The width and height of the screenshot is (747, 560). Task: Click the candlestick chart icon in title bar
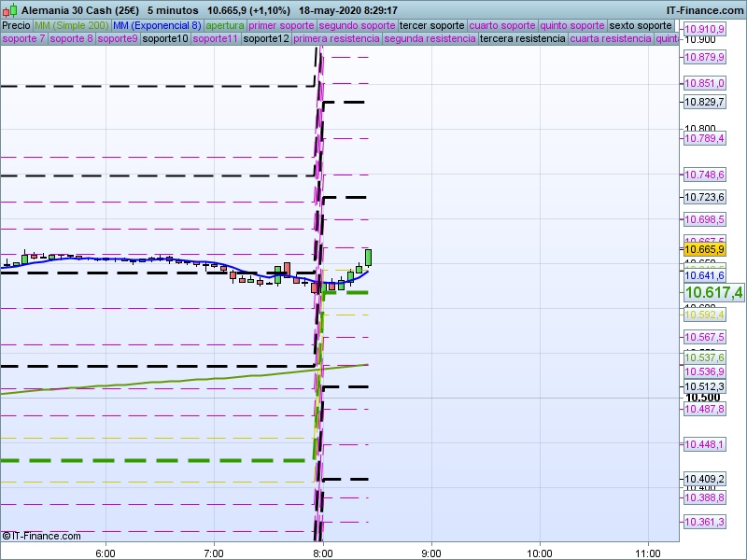click(9, 9)
